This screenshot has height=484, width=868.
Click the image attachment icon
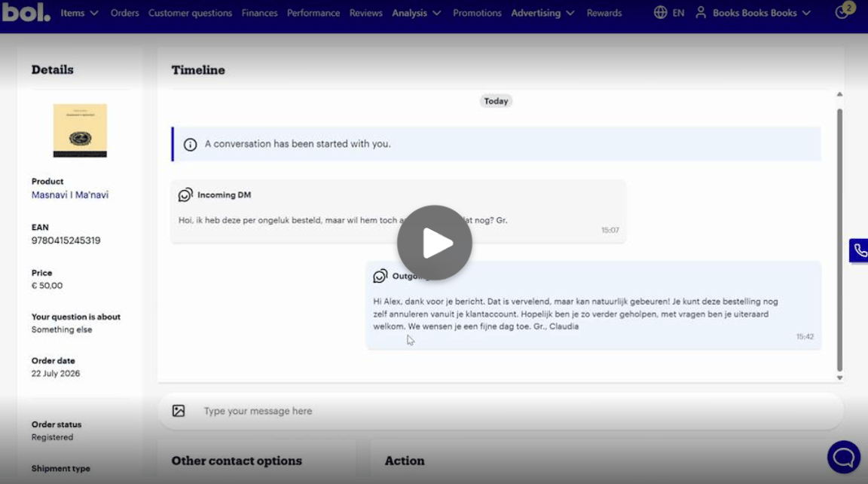click(179, 411)
